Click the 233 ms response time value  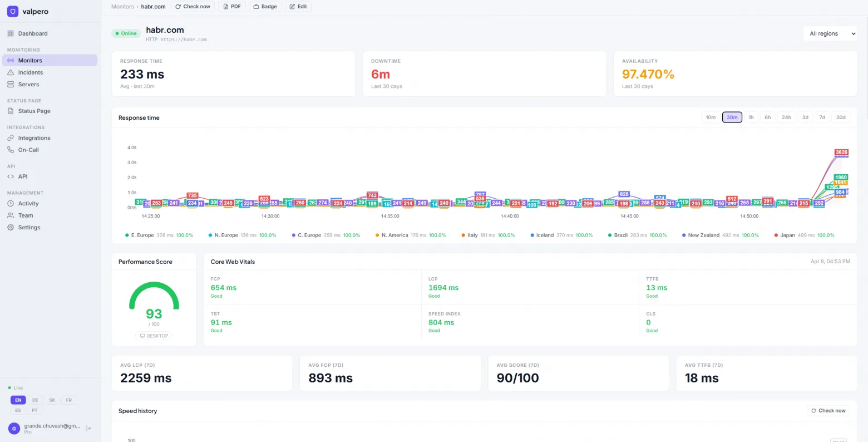142,74
